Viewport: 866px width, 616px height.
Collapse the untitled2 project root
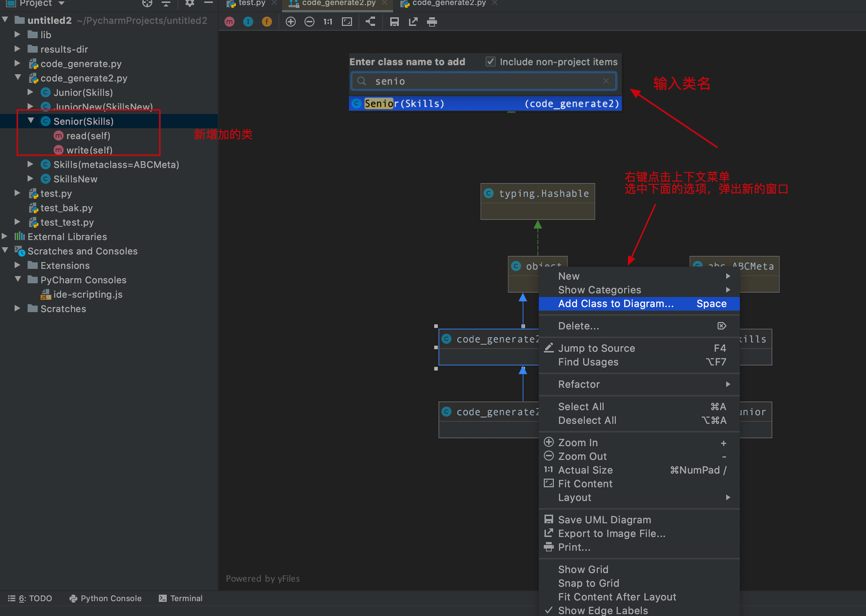tap(6, 20)
